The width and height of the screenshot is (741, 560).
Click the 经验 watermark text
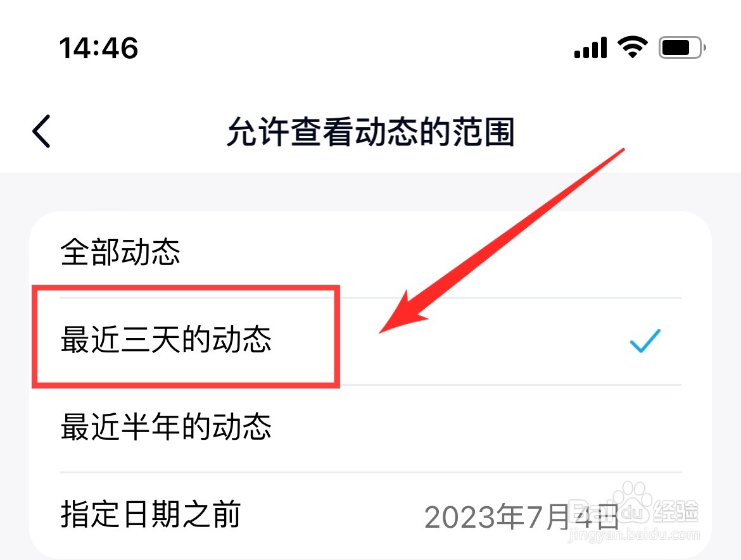tap(676, 511)
